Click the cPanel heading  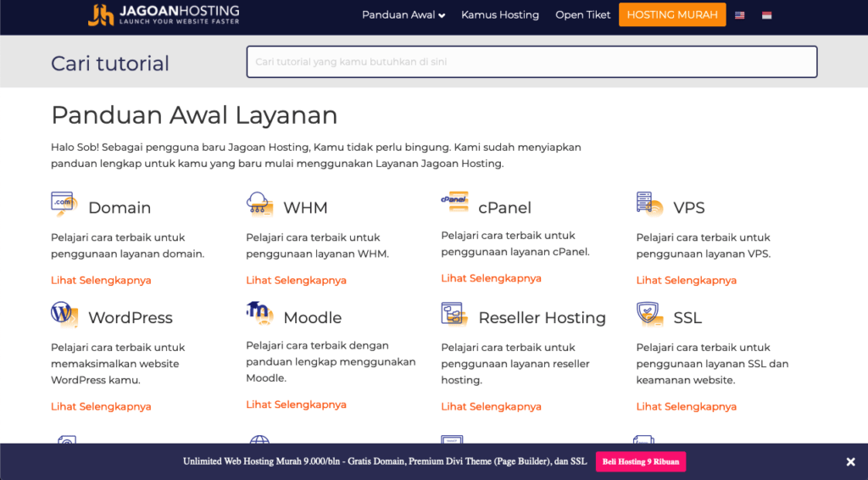pyautogui.click(x=505, y=208)
